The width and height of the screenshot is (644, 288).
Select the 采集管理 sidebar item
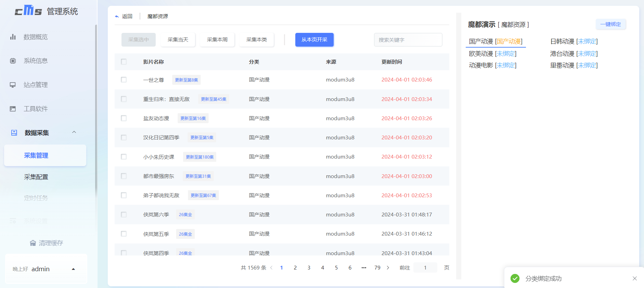[36, 155]
